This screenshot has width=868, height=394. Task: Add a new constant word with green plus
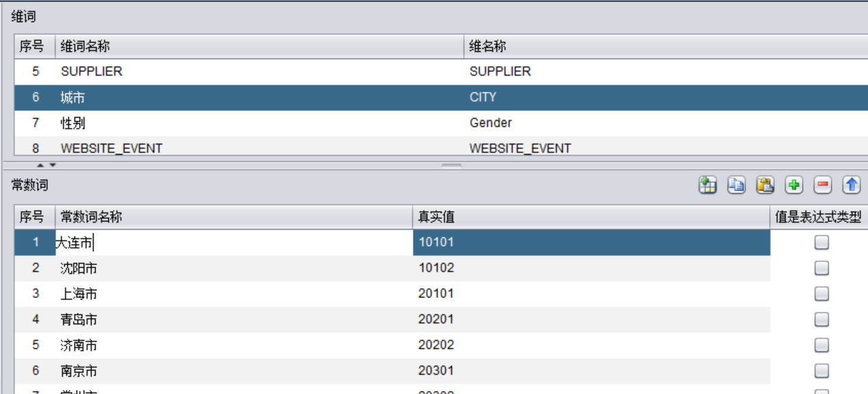pyautogui.click(x=794, y=185)
